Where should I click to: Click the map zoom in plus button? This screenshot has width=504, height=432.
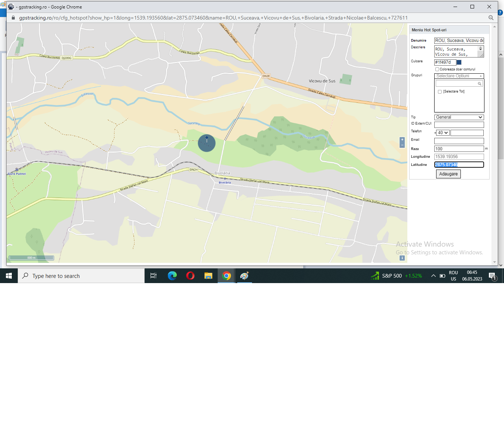pyautogui.click(x=402, y=140)
